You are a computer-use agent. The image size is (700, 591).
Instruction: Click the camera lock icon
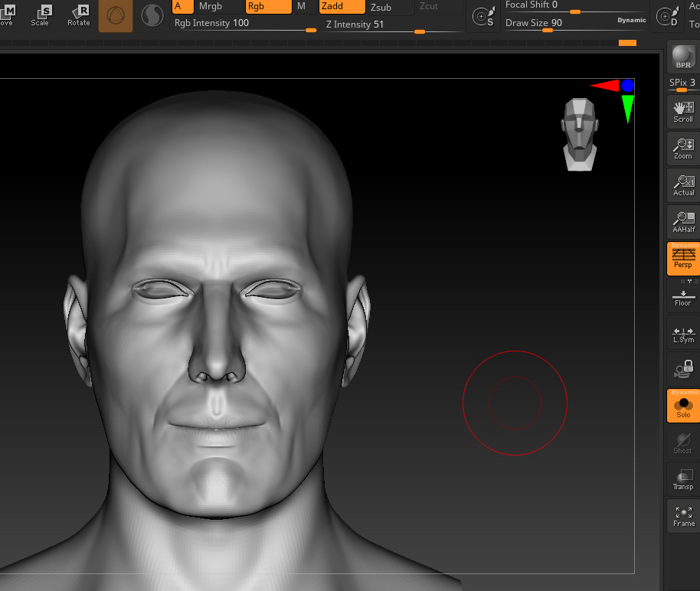tap(683, 369)
